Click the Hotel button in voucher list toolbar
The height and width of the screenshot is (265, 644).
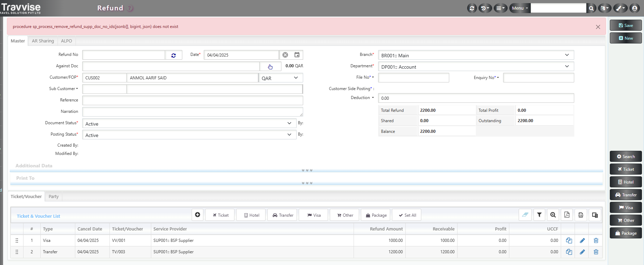pyautogui.click(x=251, y=215)
